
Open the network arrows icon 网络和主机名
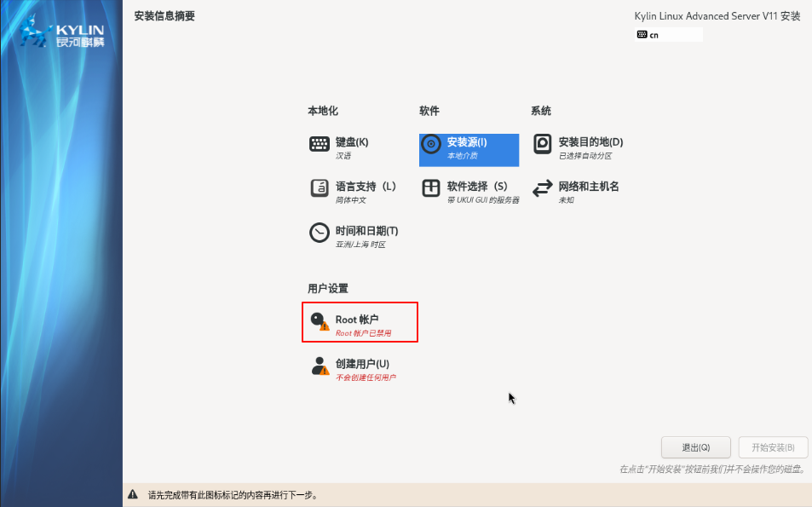542,188
